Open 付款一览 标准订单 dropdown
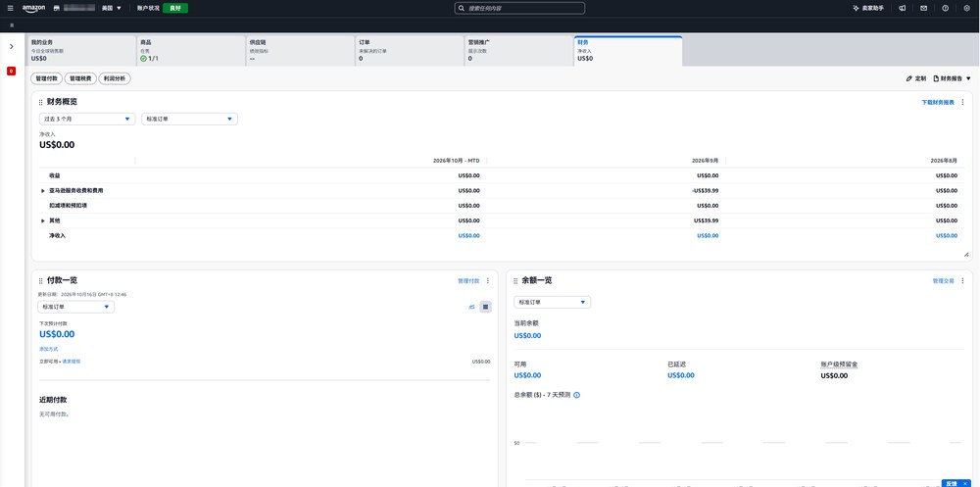 click(75, 307)
